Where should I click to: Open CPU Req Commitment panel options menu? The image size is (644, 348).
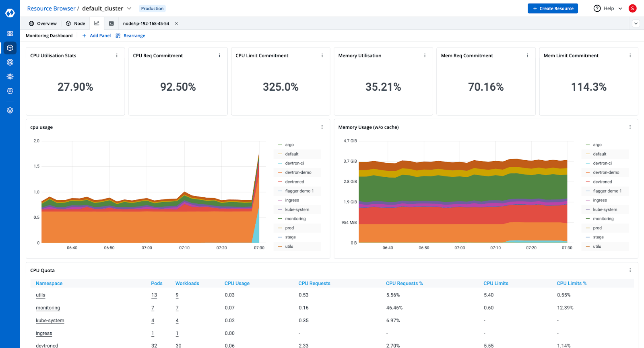(x=219, y=56)
